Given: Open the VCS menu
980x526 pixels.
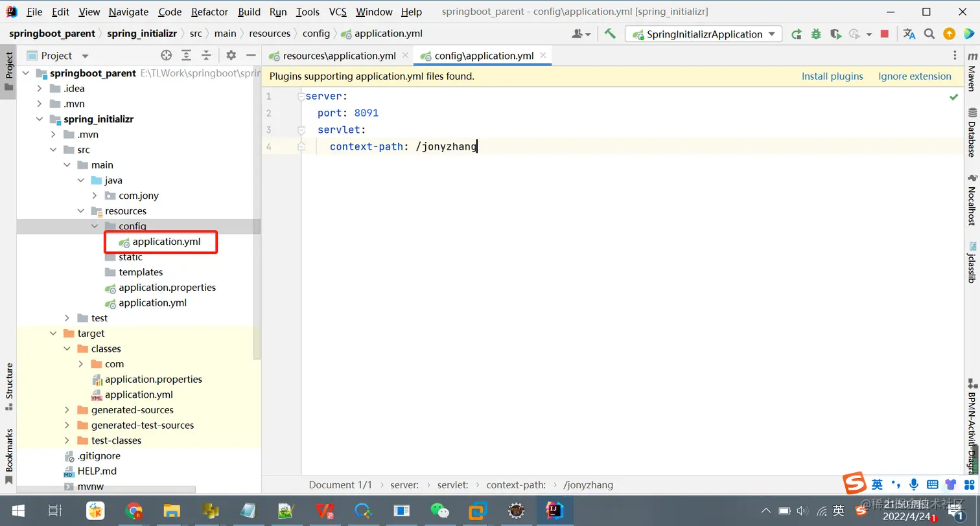Looking at the screenshot, I should [x=338, y=12].
